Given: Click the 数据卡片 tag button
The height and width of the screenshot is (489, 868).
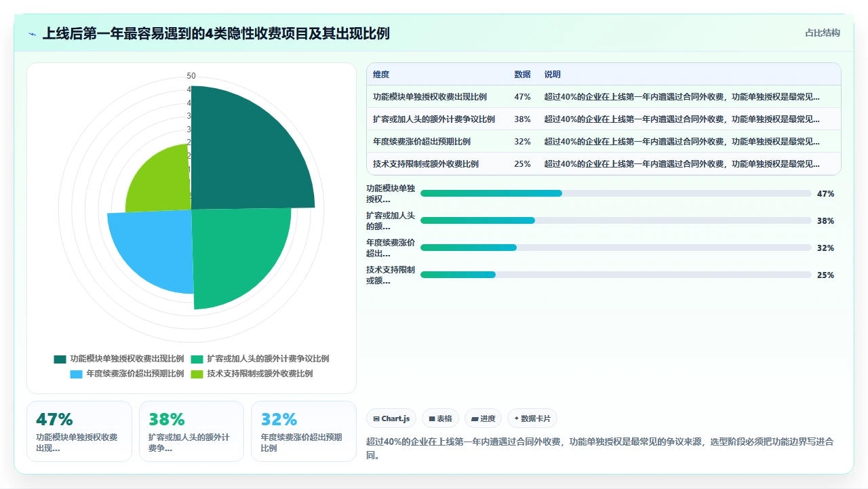Looking at the screenshot, I should click(532, 418).
